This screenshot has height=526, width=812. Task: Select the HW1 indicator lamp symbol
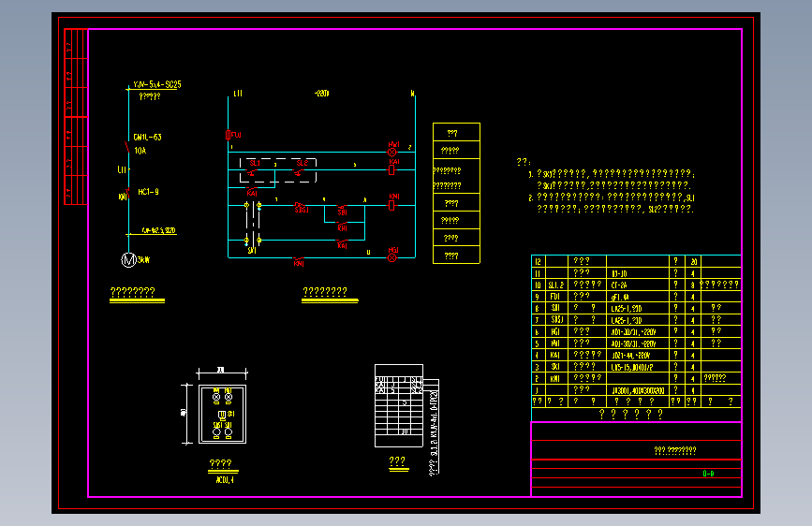point(392,153)
